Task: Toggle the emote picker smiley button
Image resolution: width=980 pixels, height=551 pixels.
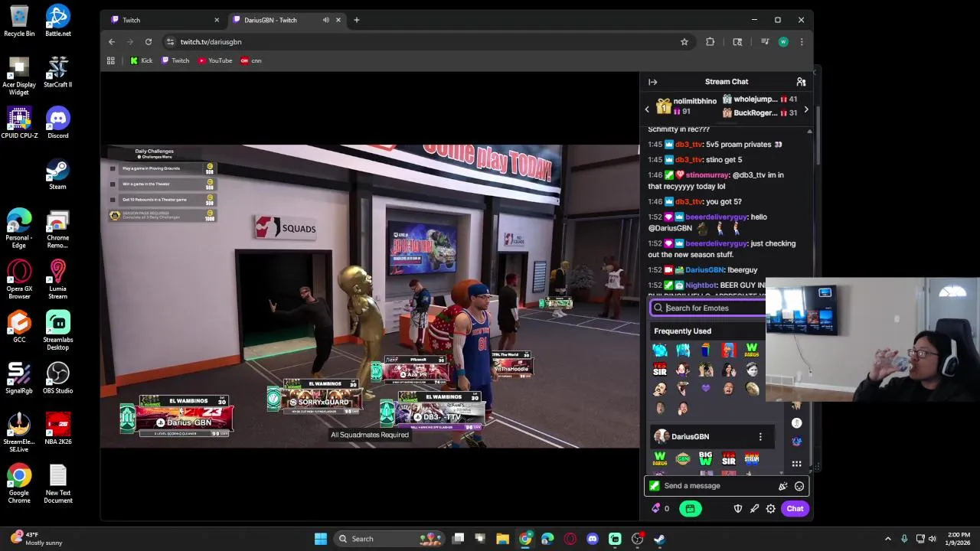Action: 799,486
